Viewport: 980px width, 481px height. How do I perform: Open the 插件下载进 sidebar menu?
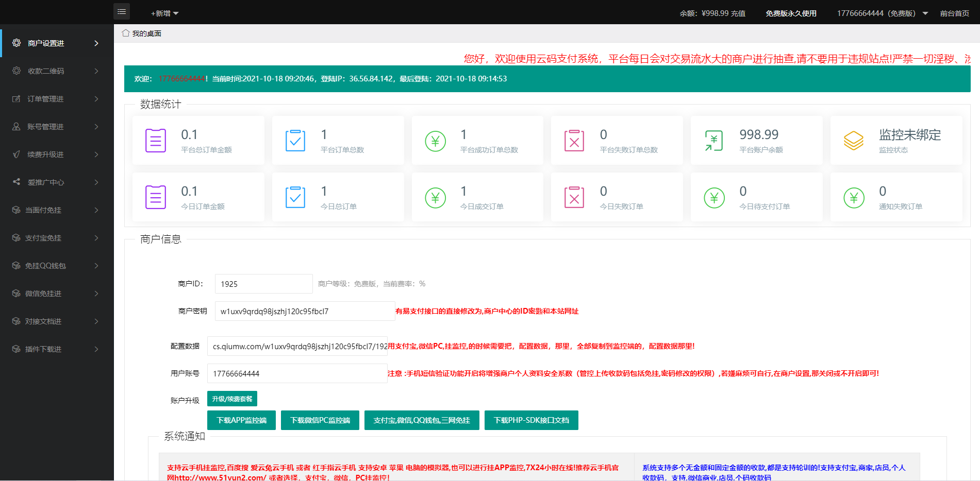(57, 349)
